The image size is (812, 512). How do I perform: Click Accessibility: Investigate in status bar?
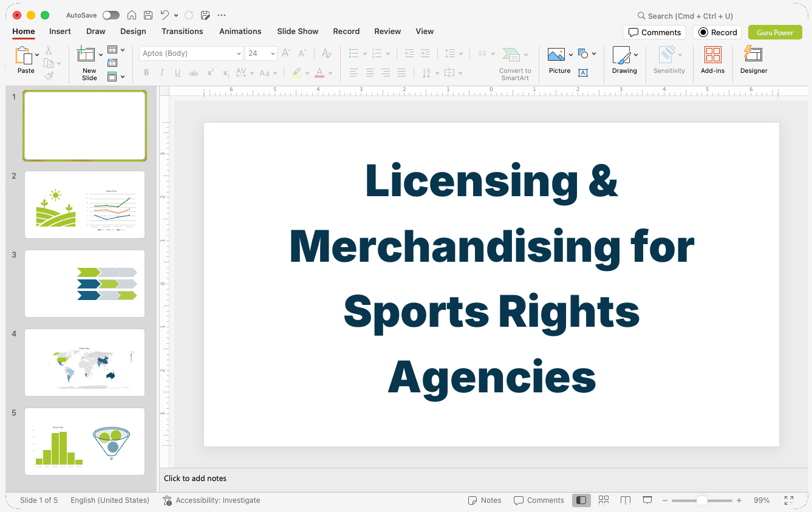(211, 500)
